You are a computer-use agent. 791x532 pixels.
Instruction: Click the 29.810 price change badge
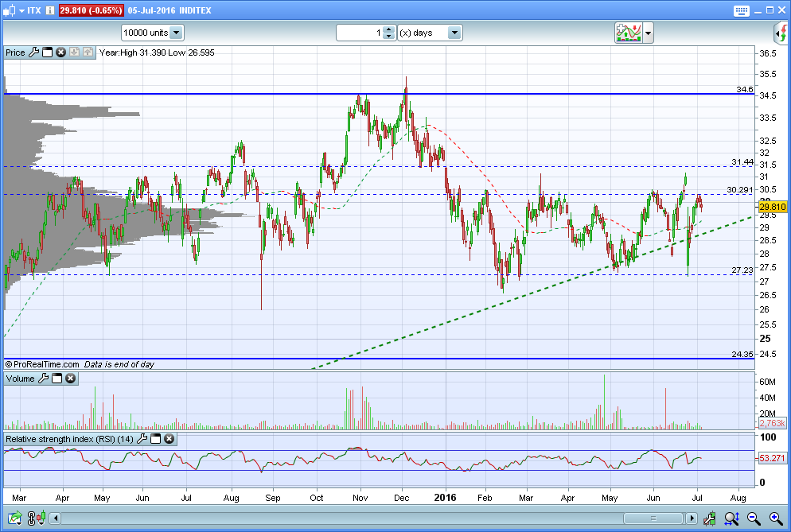[92, 10]
